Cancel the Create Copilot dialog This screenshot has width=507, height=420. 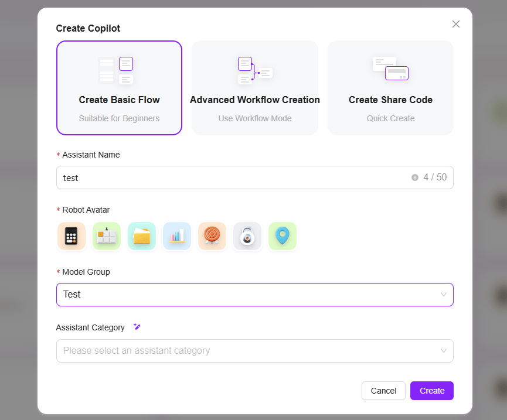click(x=383, y=391)
